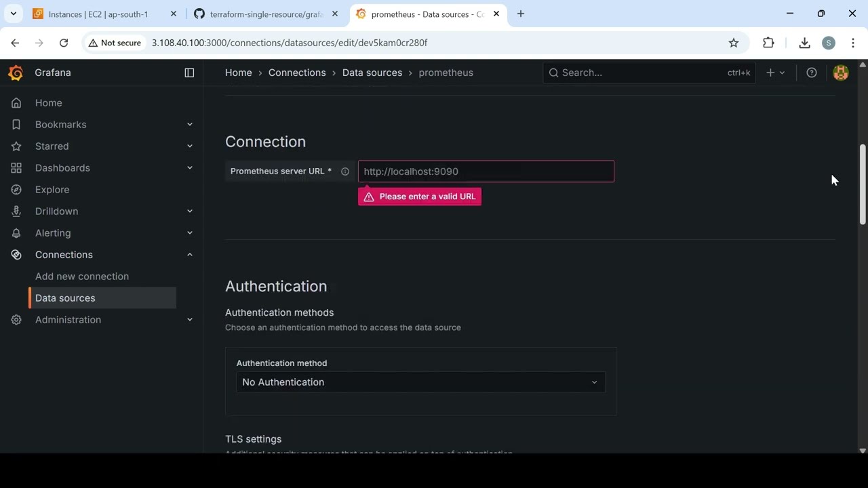Open the tab search dropdown arrow
This screenshot has width=868, height=488.
13,14
